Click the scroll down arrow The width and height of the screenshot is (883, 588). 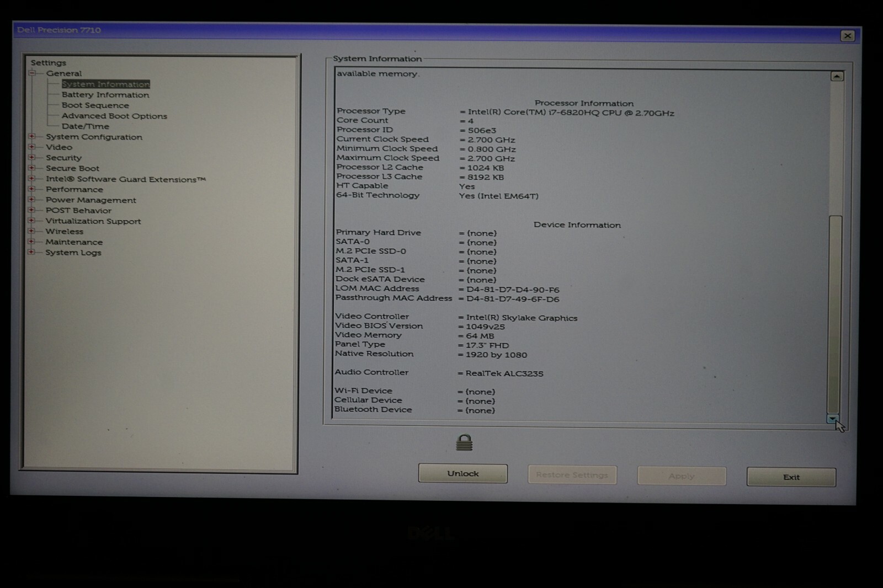[x=832, y=419]
